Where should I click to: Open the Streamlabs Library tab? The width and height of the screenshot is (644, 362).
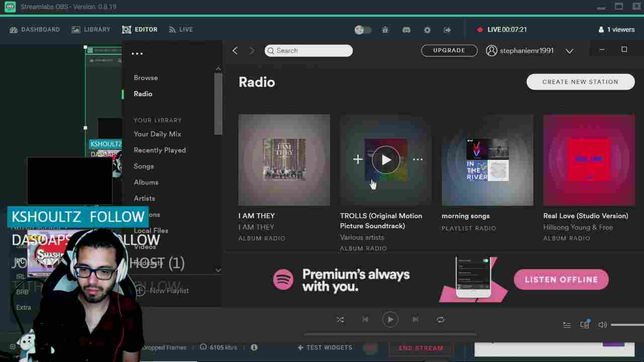pos(91,30)
